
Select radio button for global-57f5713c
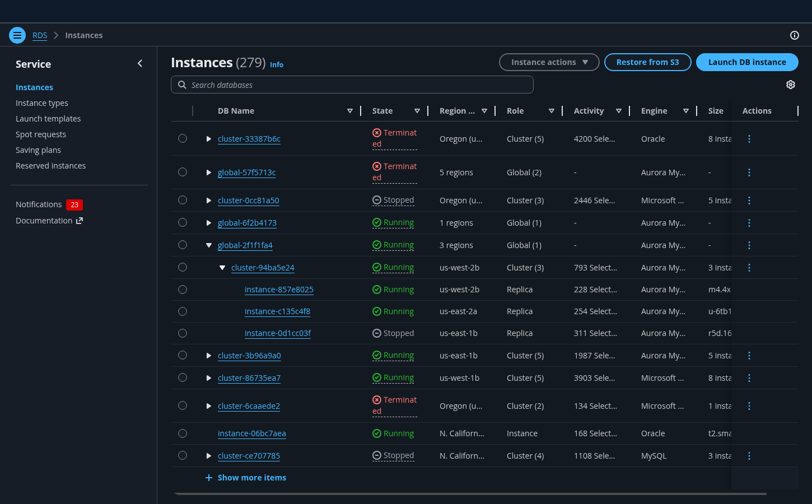(183, 172)
